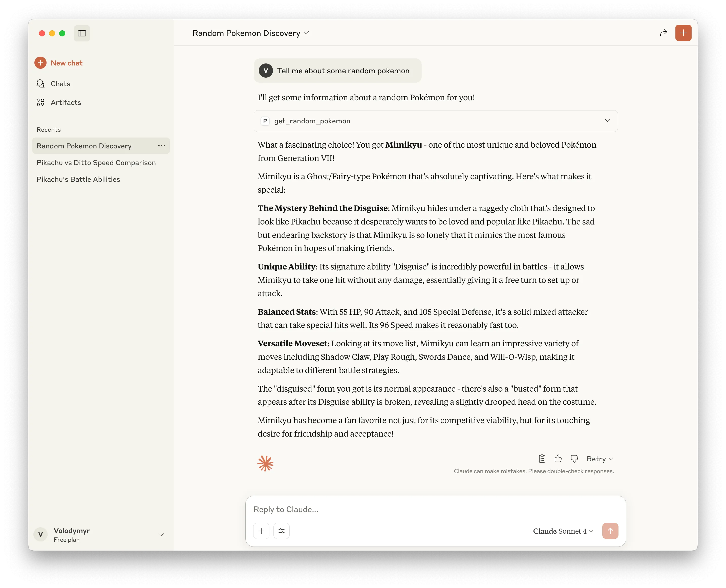Click the share arrow icon
Screen dimensions: 726x588
663,33
